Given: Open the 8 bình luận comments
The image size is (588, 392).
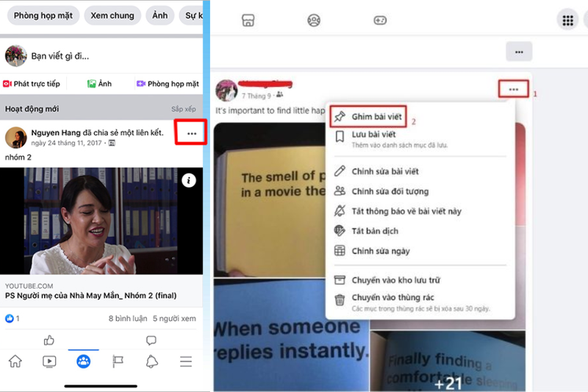Looking at the screenshot, I should (x=128, y=318).
